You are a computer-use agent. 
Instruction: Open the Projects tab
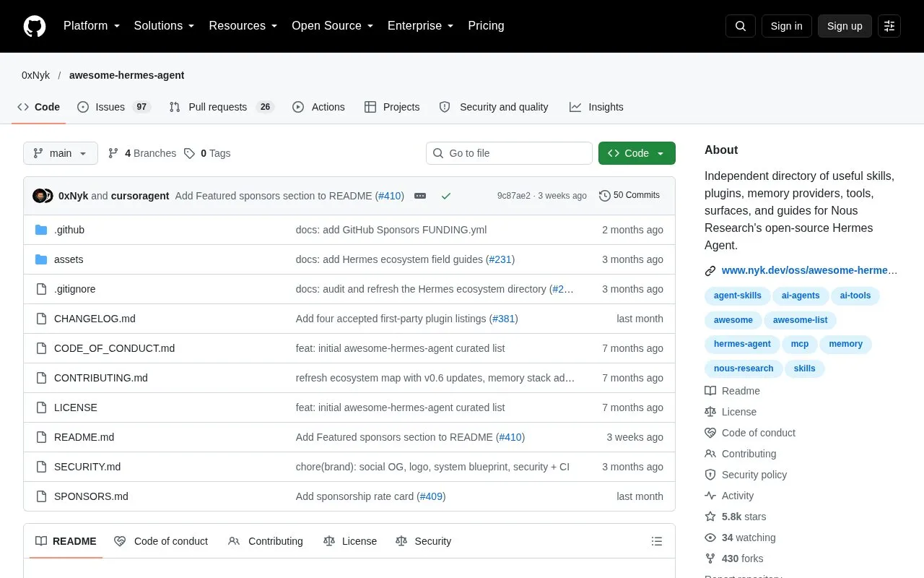(392, 107)
